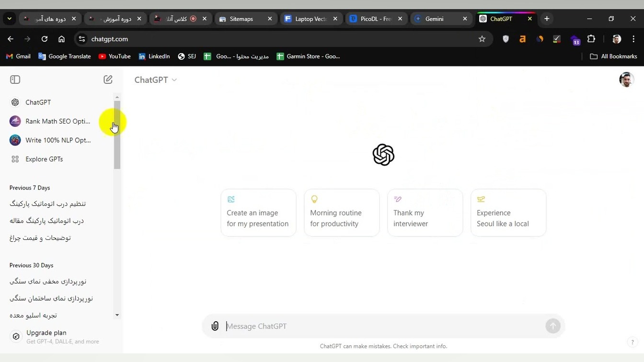Select 'Morning routine for productivity' card
This screenshot has width=644, height=362.
[342, 213]
